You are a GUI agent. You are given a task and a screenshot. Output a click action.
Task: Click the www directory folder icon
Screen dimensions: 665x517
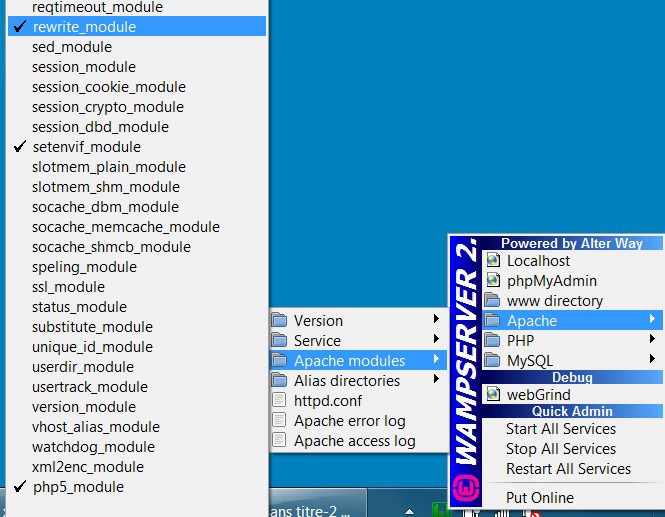pyautogui.click(x=492, y=300)
